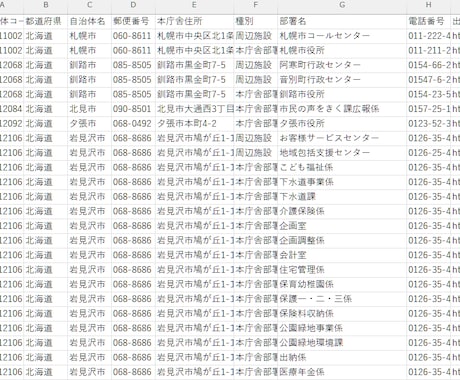This screenshot has width=460, height=380.
Task: Select column D header
Action: click(133, 5)
